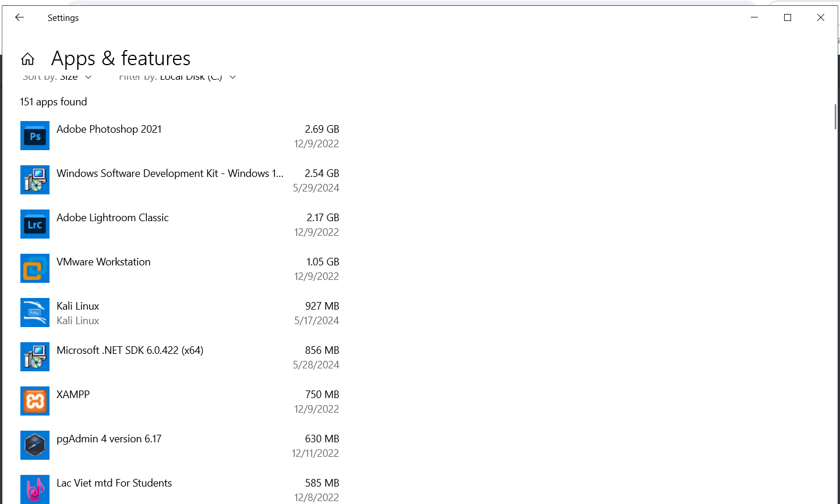Select XAMPP app name
840x504 pixels.
pos(73,395)
